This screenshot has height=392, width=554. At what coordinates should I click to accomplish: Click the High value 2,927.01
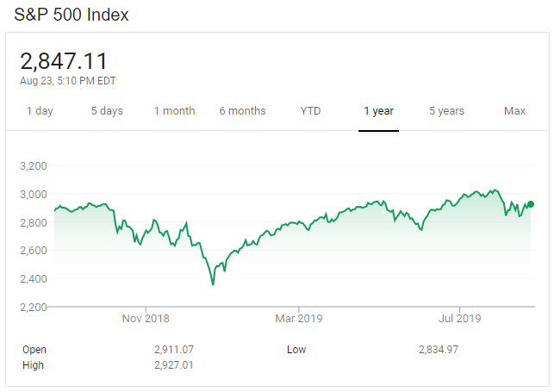pos(174,364)
